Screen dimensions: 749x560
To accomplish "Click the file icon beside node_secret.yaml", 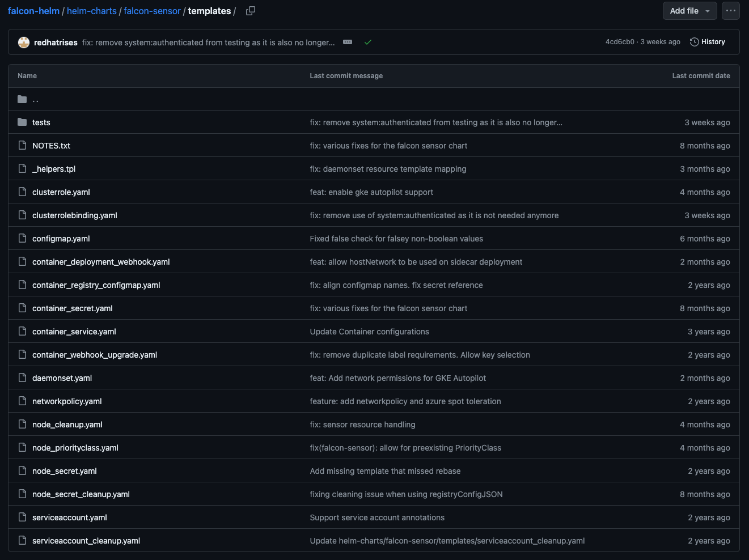I will [x=22, y=471].
